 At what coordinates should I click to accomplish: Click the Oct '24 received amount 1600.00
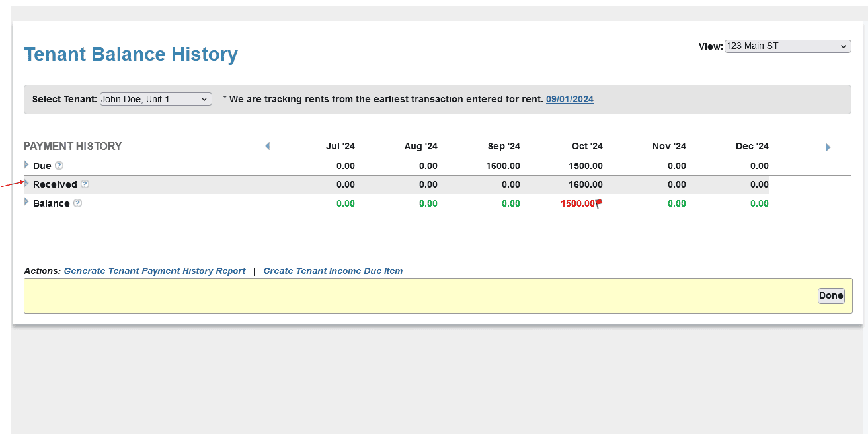pos(586,184)
